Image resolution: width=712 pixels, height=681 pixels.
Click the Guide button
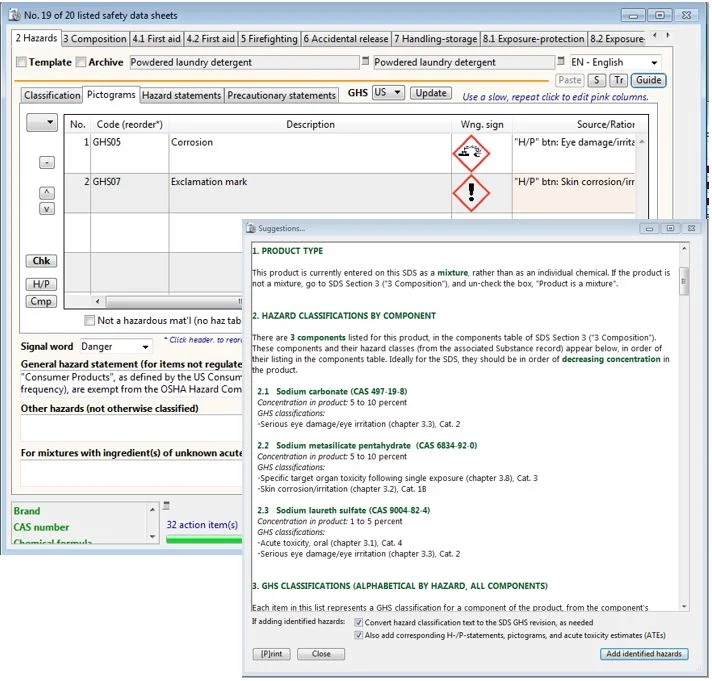(x=648, y=80)
